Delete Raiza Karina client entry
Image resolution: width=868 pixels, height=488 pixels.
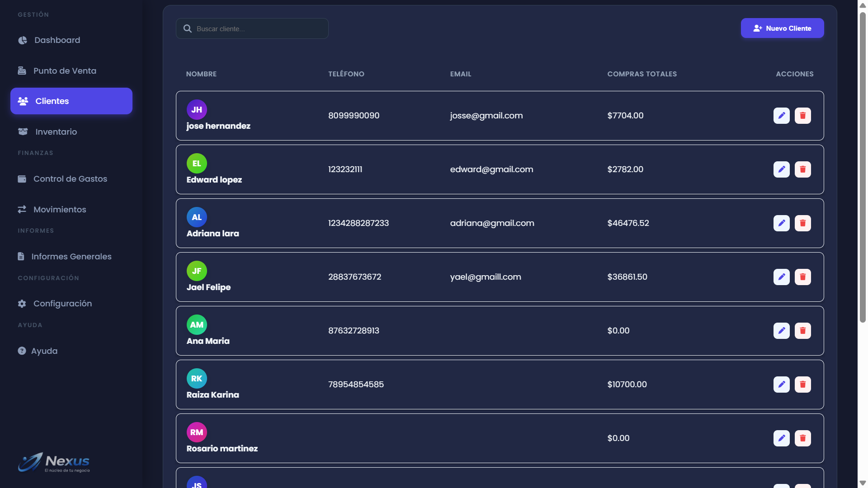(x=802, y=385)
